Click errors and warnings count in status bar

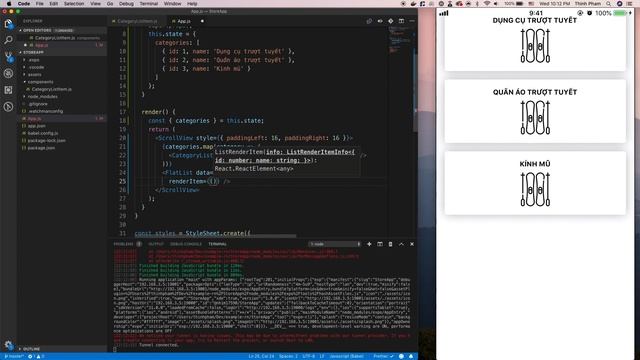tap(36, 356)
